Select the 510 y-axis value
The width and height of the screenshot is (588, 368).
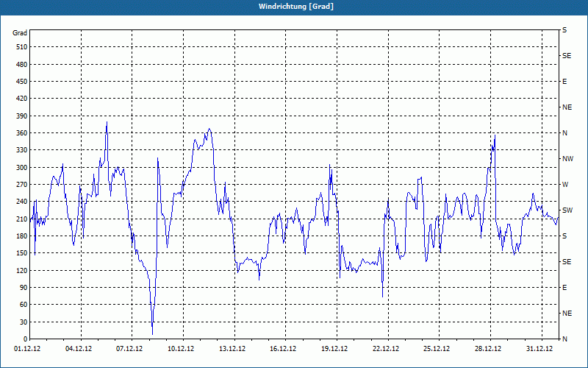coord(22,47)
